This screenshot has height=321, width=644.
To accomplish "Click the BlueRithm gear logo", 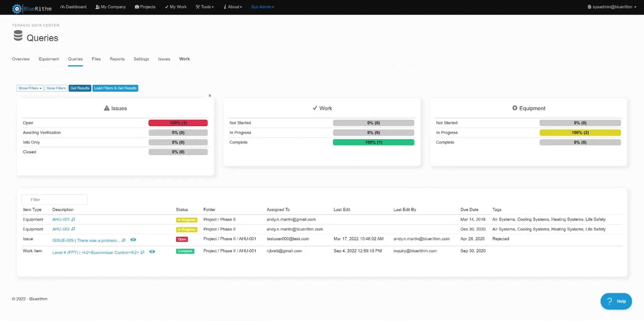I will [x=17, y=8].
